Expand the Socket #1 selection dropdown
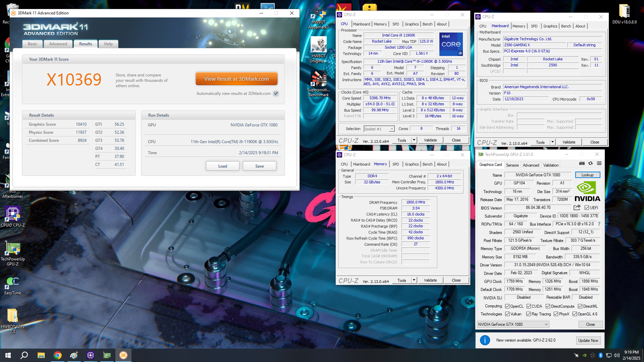 pos(391,129)
